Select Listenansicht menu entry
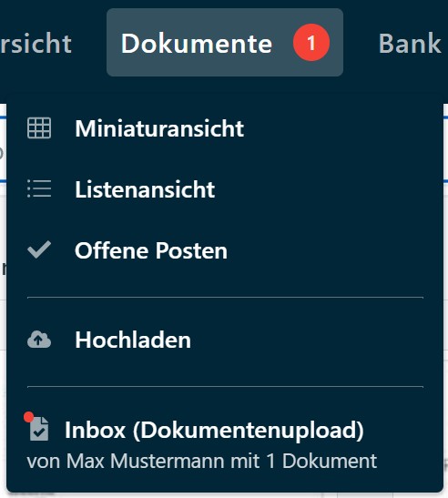This screenshot has width=448, height=498. point(225,189)
